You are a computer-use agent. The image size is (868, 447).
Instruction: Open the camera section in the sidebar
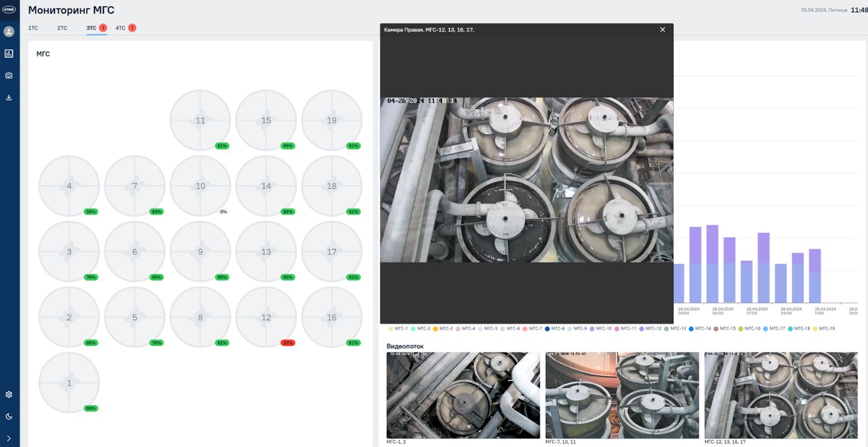[8, 75]
